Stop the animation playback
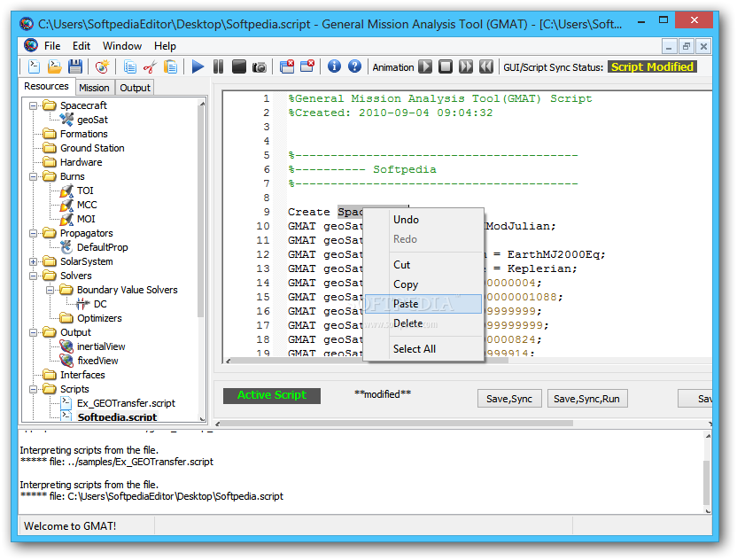Screen dimensions: 737x560 coord(446,66)
